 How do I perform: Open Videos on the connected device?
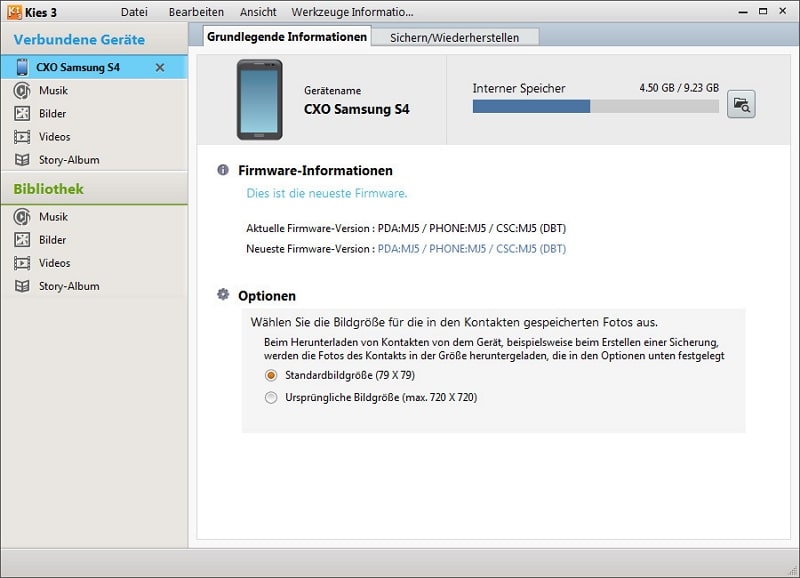point(94,137)
